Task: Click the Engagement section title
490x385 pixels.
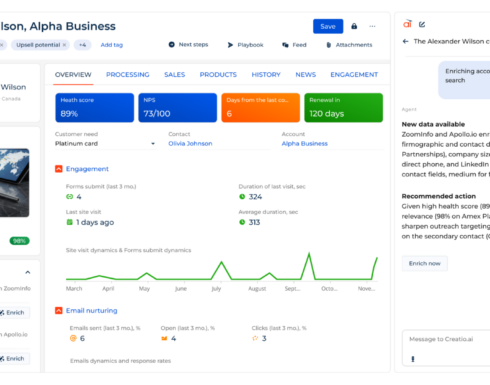Action: click(87, 169)
